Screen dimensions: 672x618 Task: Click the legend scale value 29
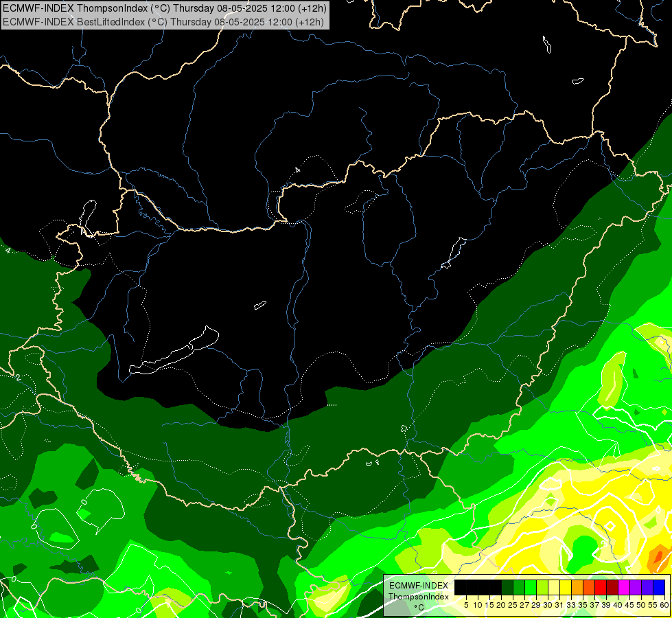536,605
